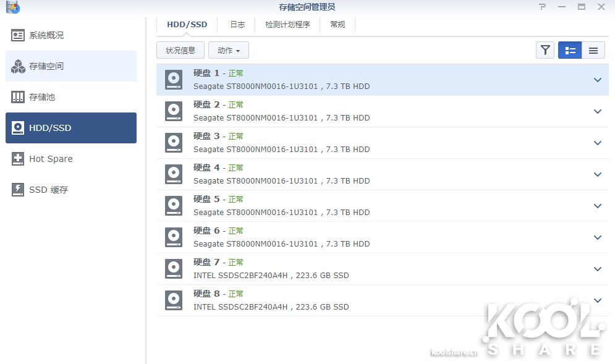Open the 系统概况 sidebar section

click(48, 35)
